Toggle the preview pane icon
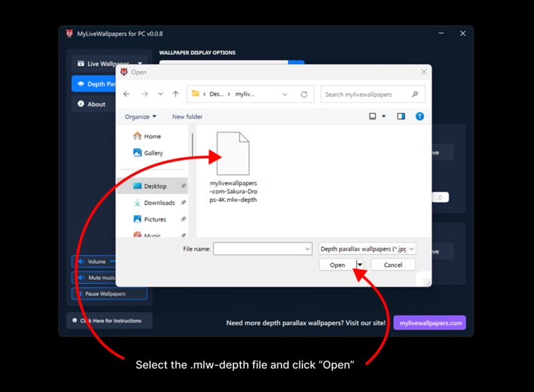 pos(401,117)
